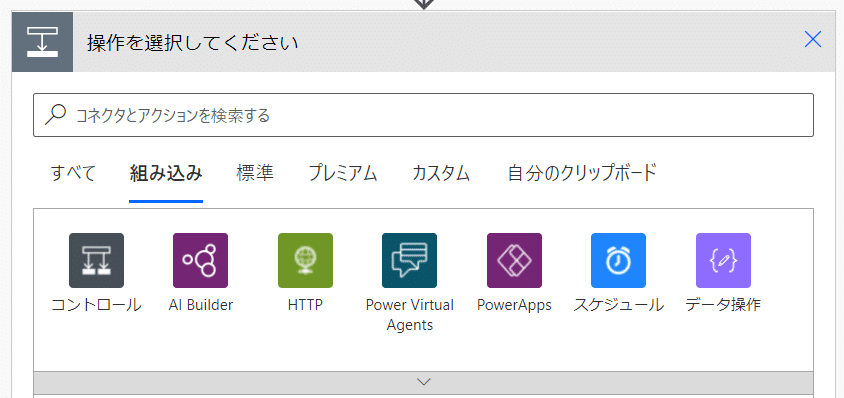
Task: Open the 自分のクリップボード tab
Action: click(x=582, y=173)
